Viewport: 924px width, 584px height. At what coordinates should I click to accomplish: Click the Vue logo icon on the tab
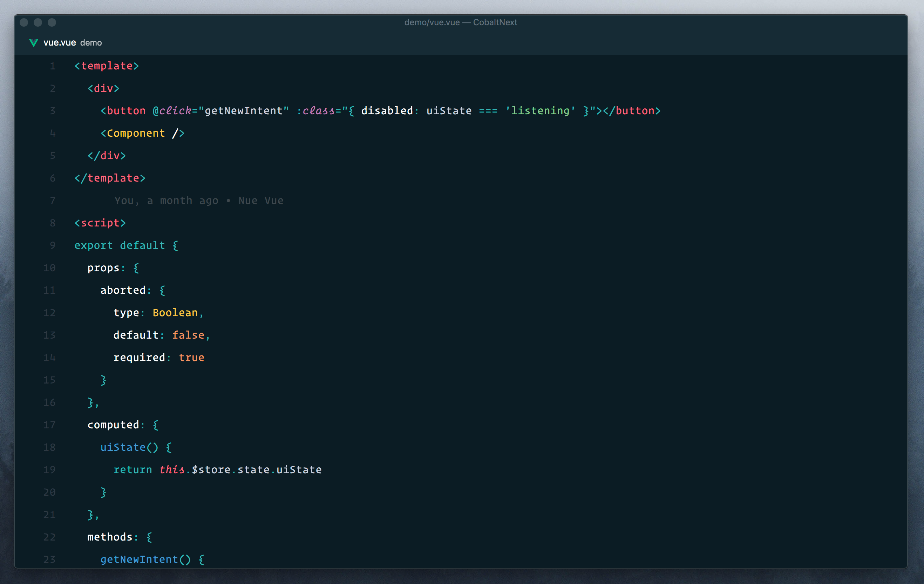33,43
